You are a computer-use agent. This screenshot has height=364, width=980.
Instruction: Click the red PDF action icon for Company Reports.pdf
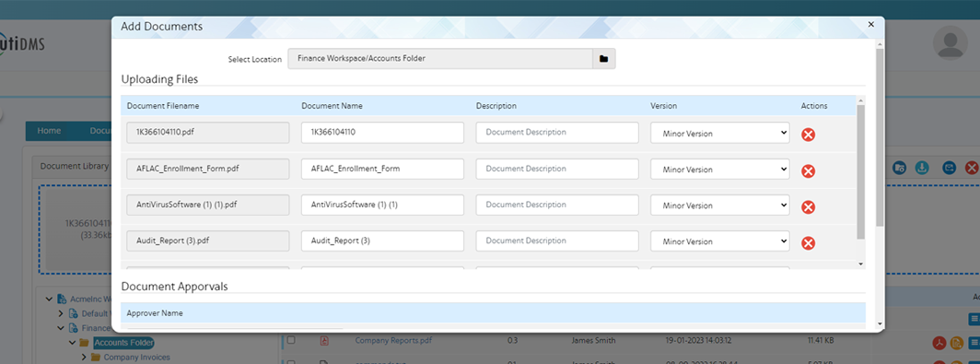tap(939, 343)
